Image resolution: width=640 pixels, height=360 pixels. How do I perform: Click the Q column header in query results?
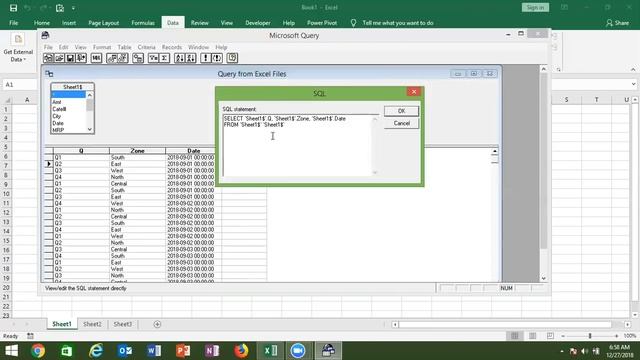[81, 151]
